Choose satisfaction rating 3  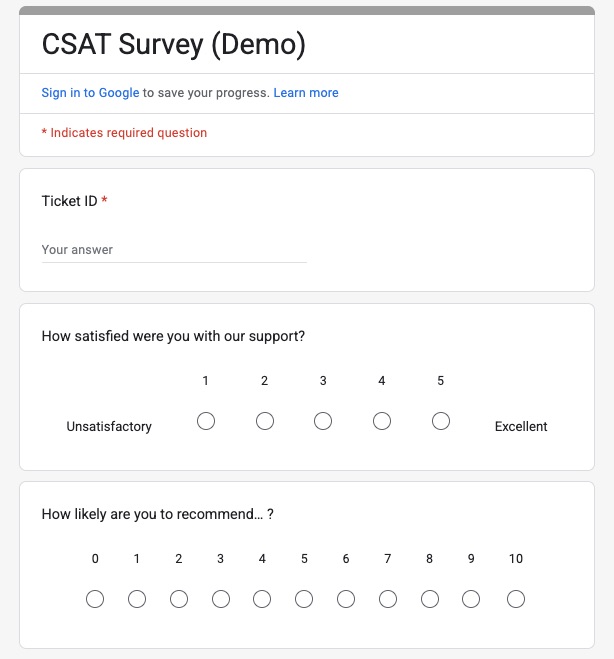point(323,421)
